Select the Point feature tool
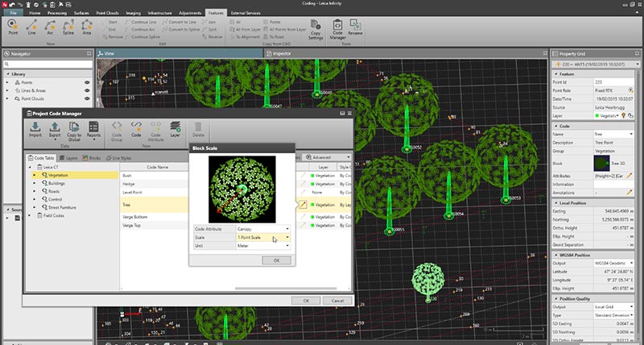This screenshot has height=345, width=644. pyautogui.click(x=14, y=30)
